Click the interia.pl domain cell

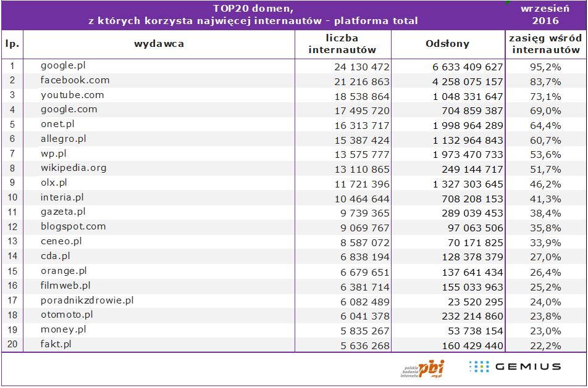tap(62, 198)
